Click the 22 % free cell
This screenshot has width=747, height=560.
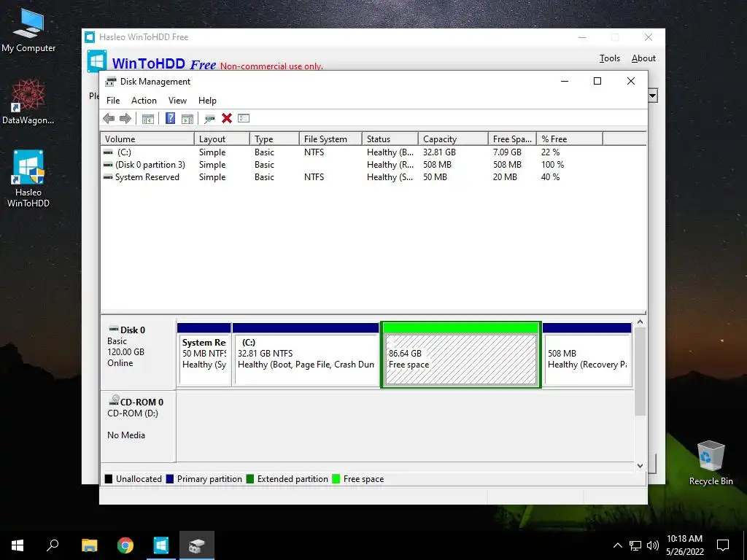(550, 152)
